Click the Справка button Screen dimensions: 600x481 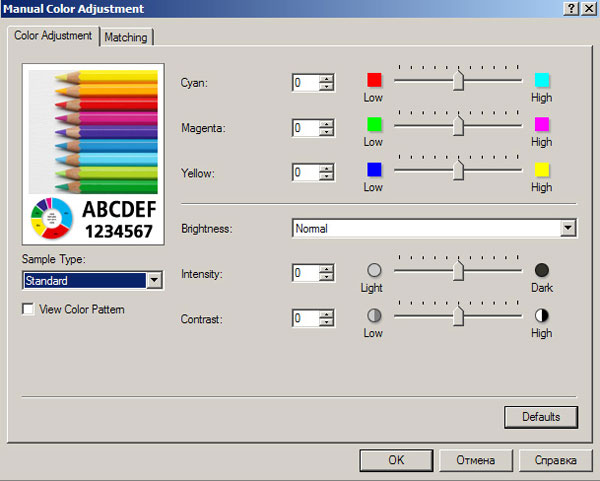tap(555, 460)
